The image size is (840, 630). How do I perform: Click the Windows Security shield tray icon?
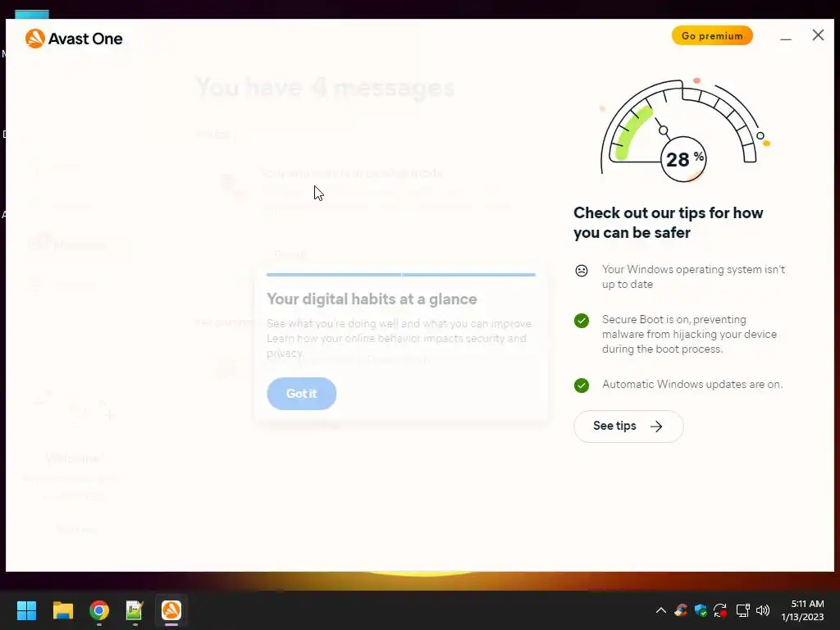(x=701, y=610)
